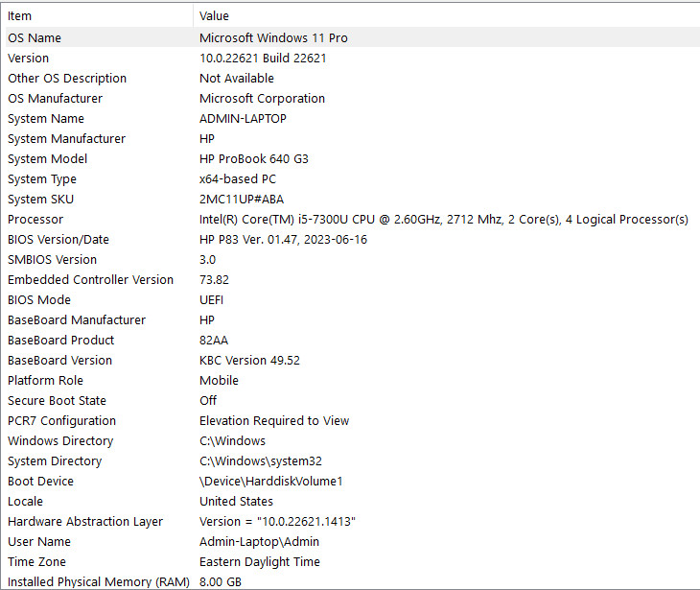The width and height of the screenshot is (700, 590).
Task: Click value Microsoft Corporation
Action: [x=262, y=98]
